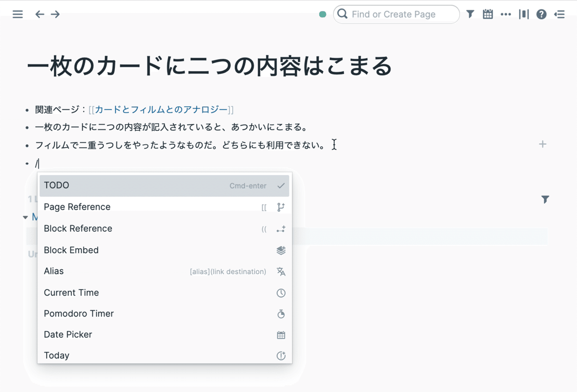Open the hamburger sidebar menu
The image size is (577, 392).
coord(18,14)
